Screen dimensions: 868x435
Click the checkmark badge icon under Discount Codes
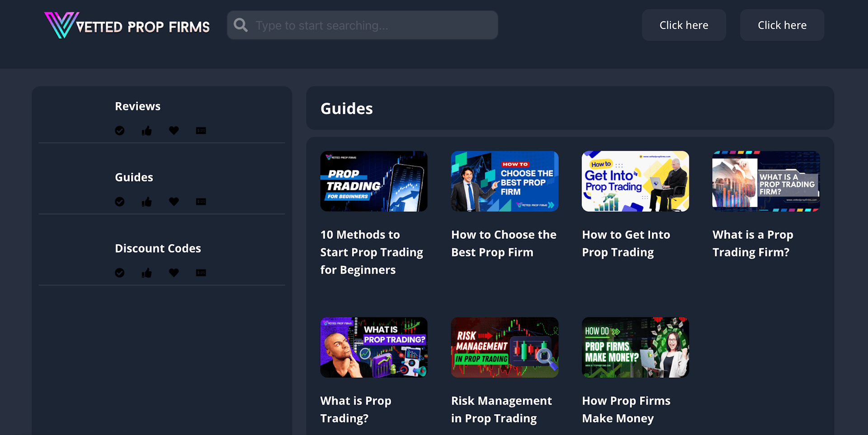120,273
